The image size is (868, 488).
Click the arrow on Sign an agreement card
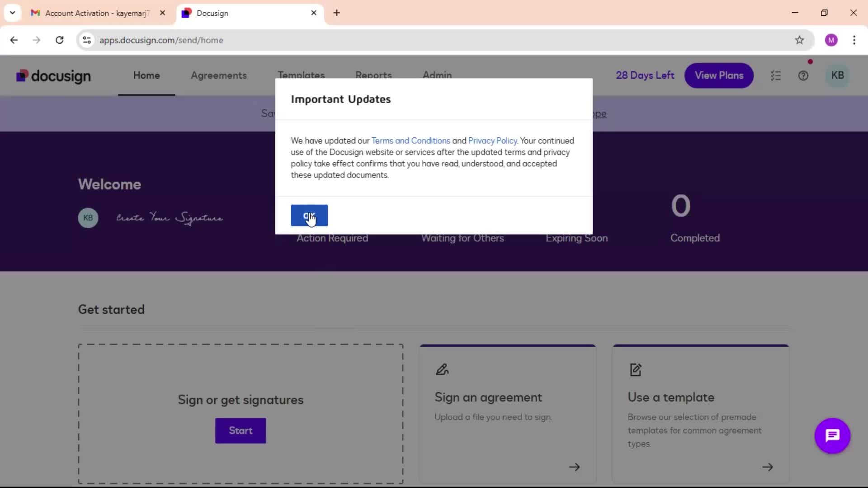coord(574,467)
